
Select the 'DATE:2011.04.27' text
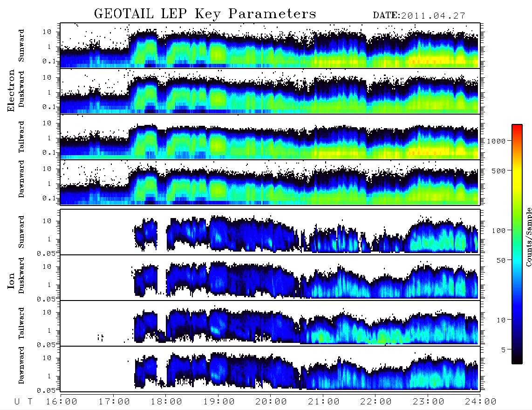pyautogui.click(x=419, y=15)
